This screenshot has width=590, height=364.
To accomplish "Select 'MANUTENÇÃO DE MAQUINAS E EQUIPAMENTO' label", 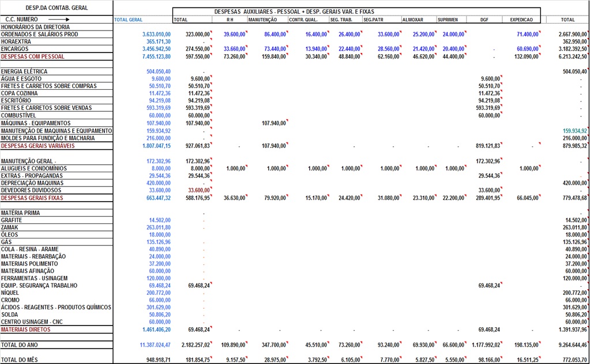I will 57,131.
